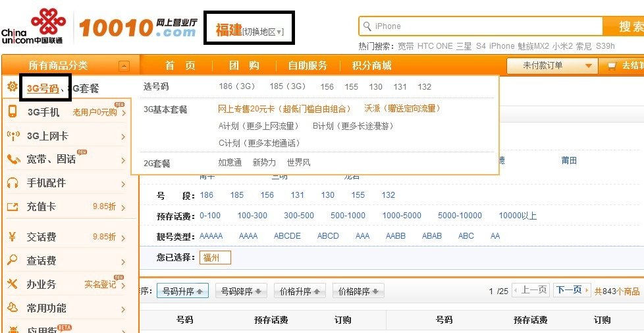Open the 沃派（赠送定向流量） plan link

(x=402, y=109)
